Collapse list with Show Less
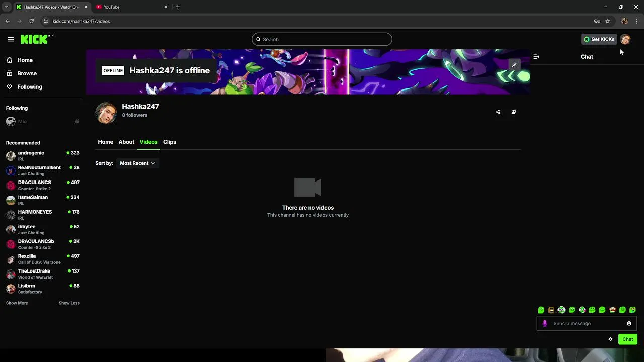The width and height of the screenshot is (644, 362). 69,303
